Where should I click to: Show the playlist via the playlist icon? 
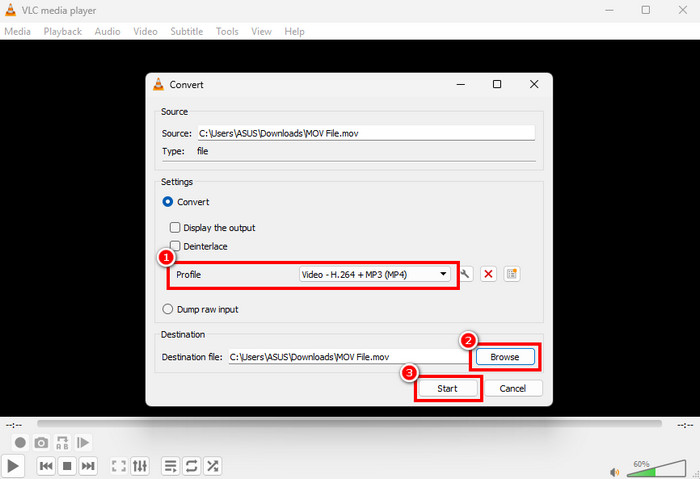coord(170,466)
